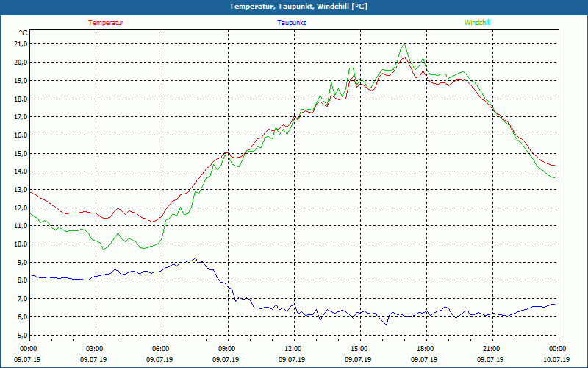Click the '8,0' y-axis value
The image size is (588, 368).
pyautogui.click(x=23, y=280)
